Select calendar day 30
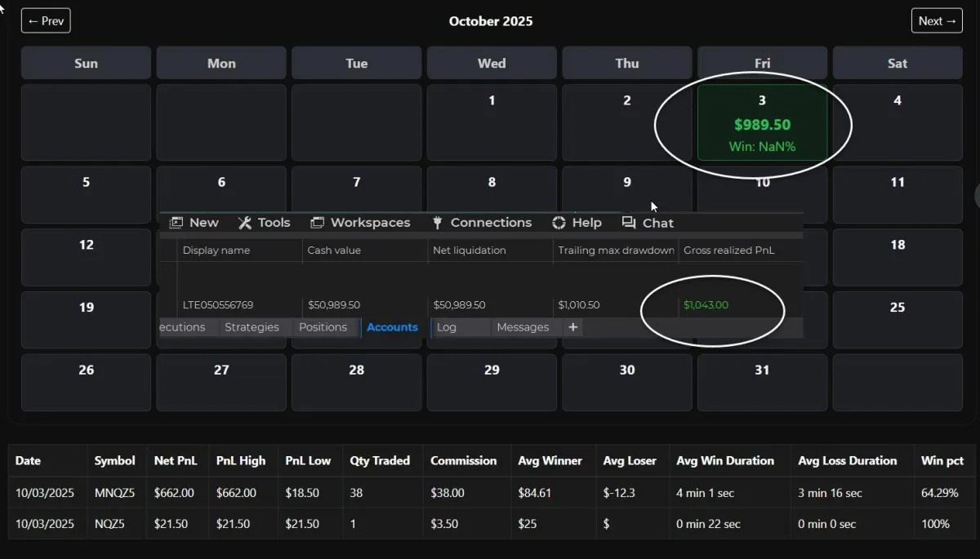The height and width of the screenshot is (559, 980). click(626, 382)
